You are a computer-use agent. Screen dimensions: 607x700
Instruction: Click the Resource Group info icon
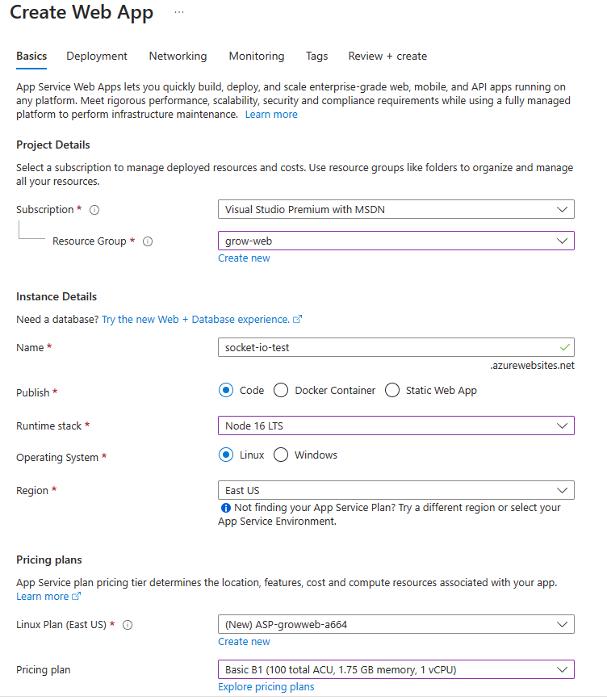click(x=148, y=241)
